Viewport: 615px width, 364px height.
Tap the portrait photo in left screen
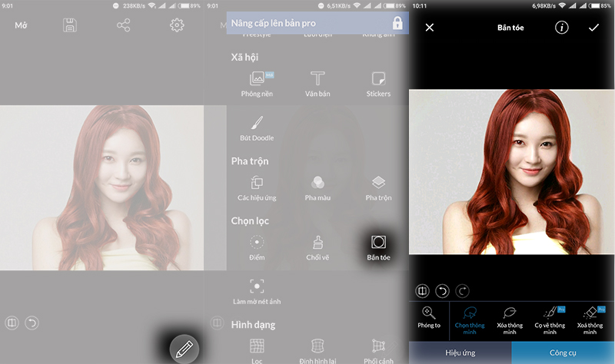(101, 187)
